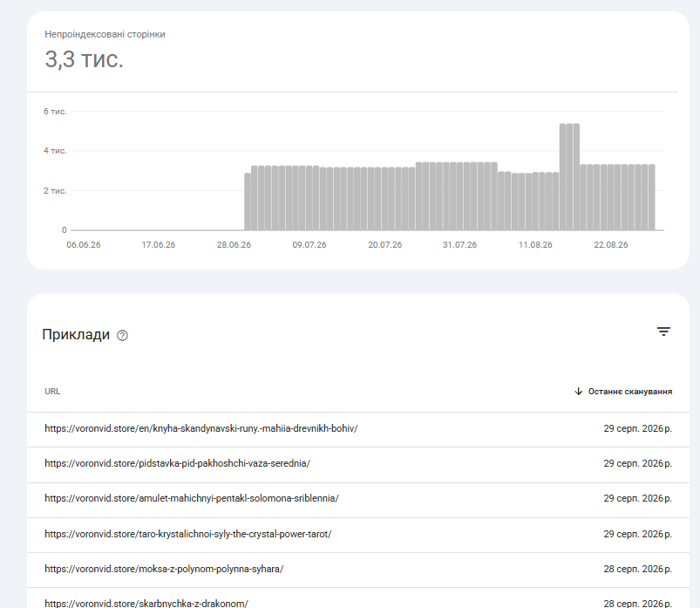Click the last bar in the chart
Viewport: 700px width, 608px height.
point(652,197)
